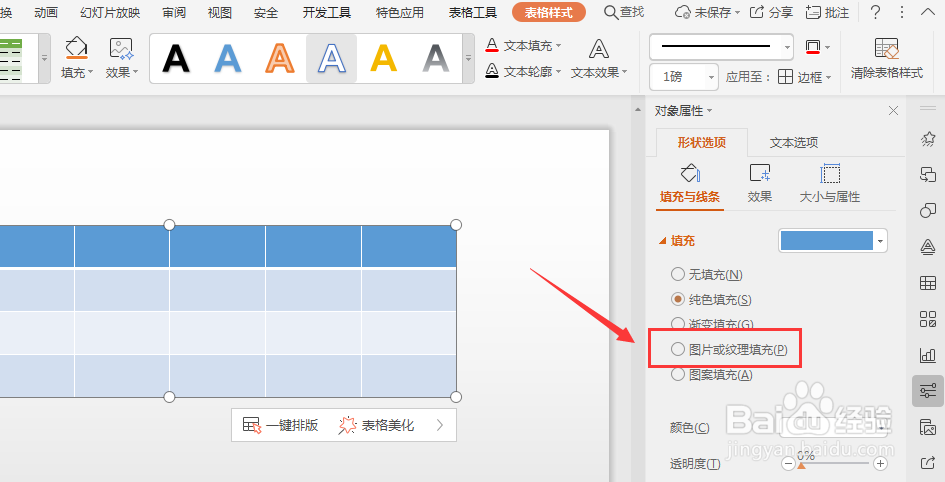Image resolution: width=945 pixels, height=482 pixels.
Task: Expand the table style gallery dropdown
Action: [44, 58]
